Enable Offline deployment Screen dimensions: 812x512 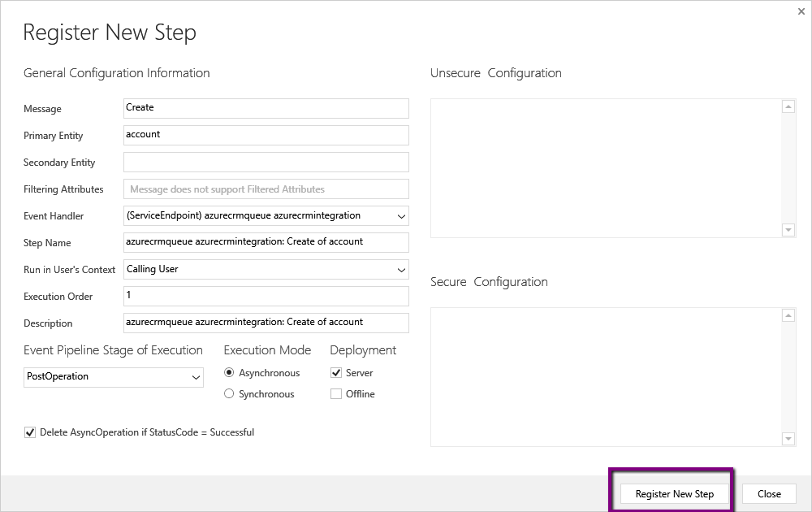pyautogui.click(x=336, y=393)
